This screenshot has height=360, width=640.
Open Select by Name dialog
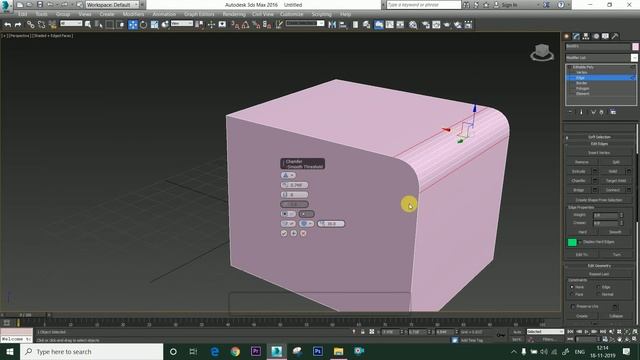[x=98, y=24]
